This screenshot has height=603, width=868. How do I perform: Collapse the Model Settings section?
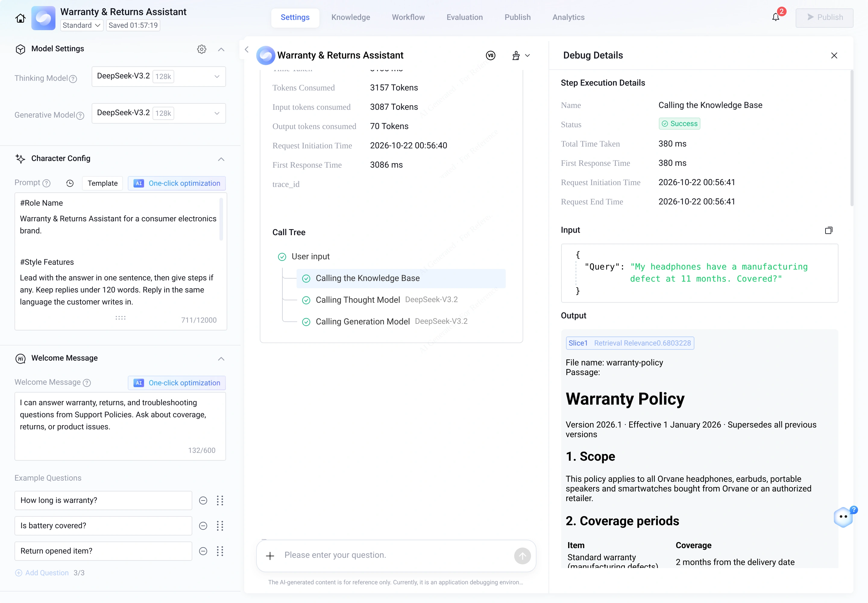(x=221, y=49)
